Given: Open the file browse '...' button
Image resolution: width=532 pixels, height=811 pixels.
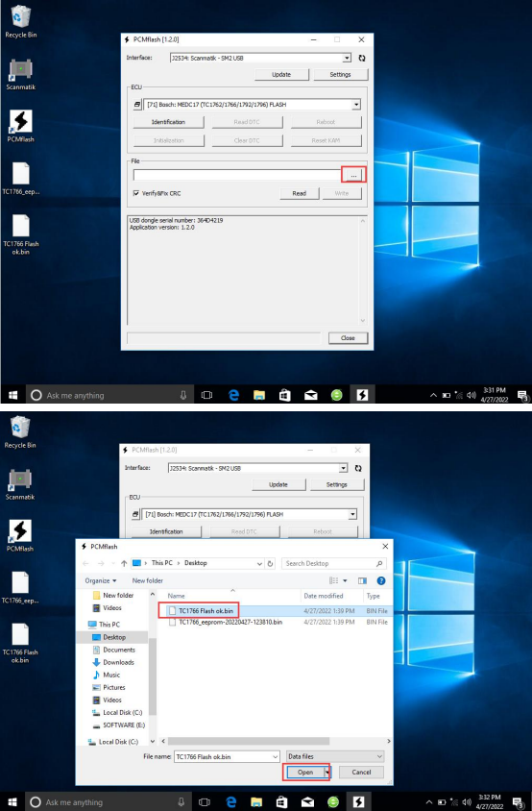Looking at the screenshot, I should click(x=353, y=176).
